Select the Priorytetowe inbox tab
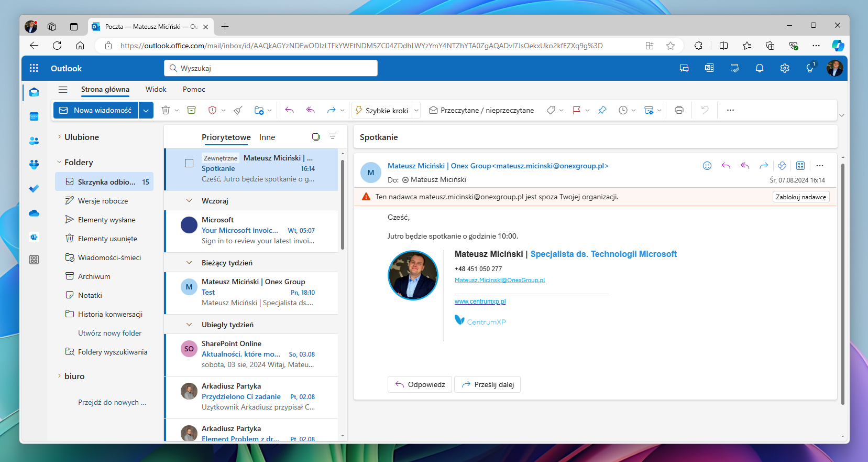The image size is (868, 462). pyautogui.click(x=226, y=137)
